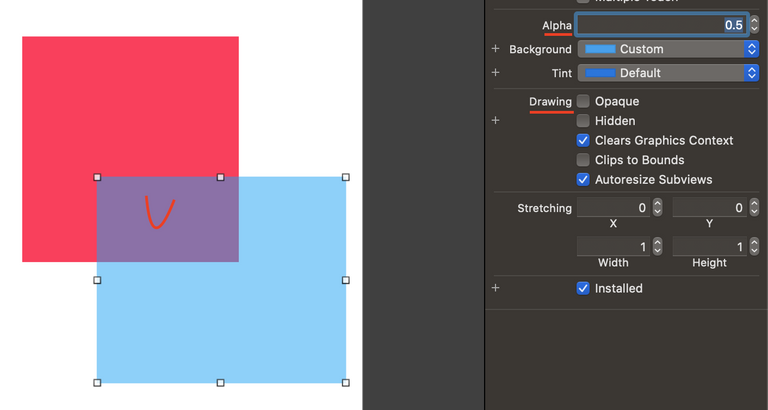Enable the Hidden checkbox

(583, 121)
